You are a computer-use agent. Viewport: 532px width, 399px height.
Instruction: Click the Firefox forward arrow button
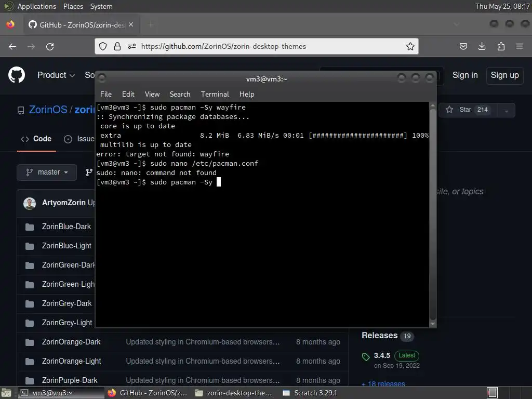[x=31, y=46]
